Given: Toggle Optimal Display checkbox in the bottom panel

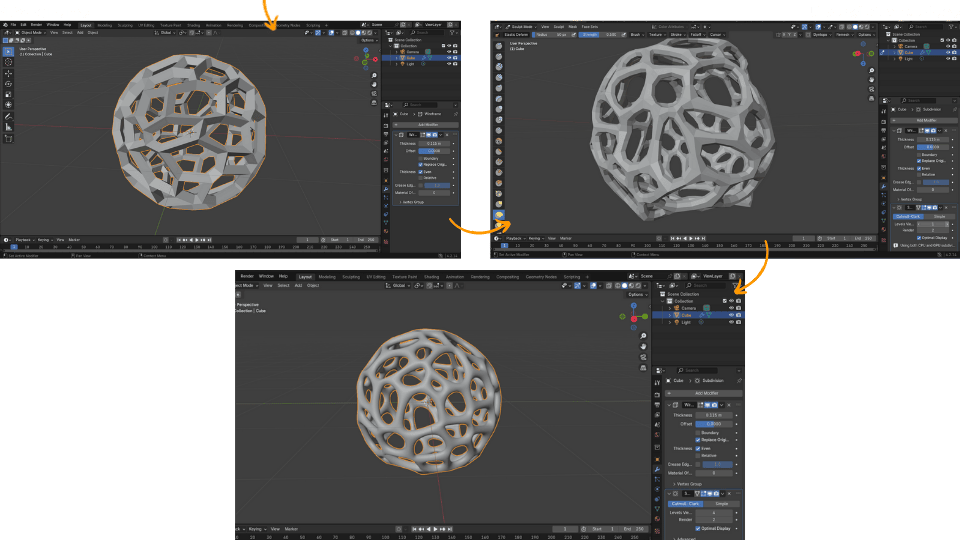Looking at the screenshot, I should pyautogui.click(x=698, y=528).
